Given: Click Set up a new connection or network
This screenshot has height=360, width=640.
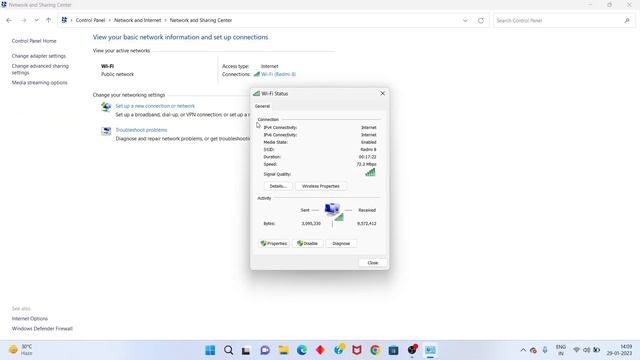Looking at the screenshot, I should click(155, 106).
